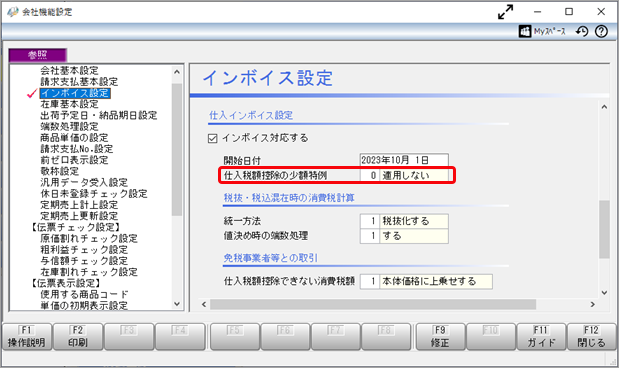Click the インボイス設定 page title
This screenshot has width=619, height=368.
pyautogui.click(x=268, y=78)
